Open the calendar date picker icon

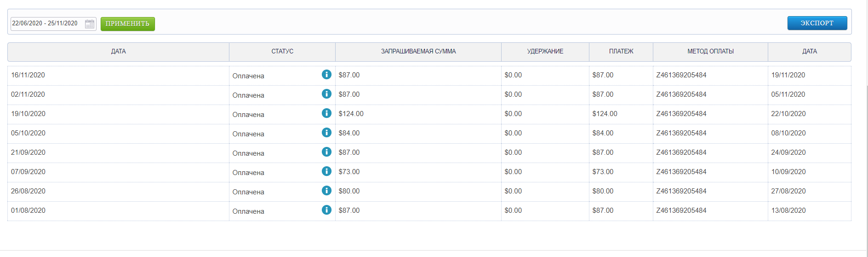click(90, 24)
